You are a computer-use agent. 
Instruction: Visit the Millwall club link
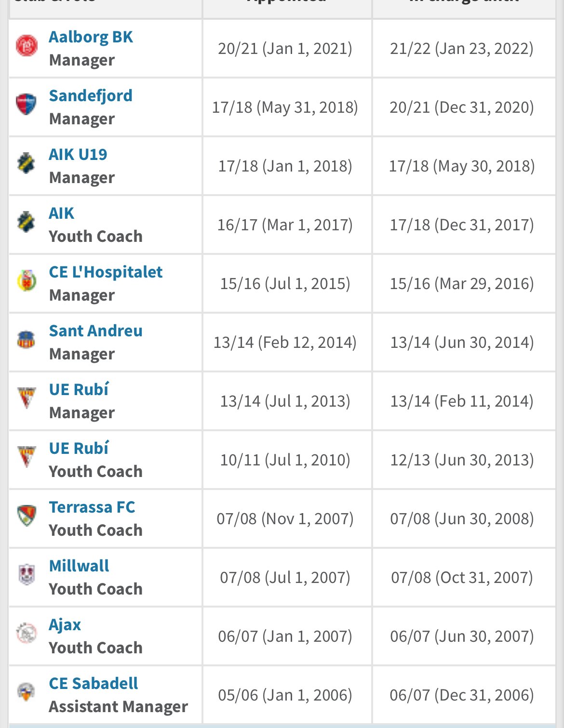click(x=79, y=566)
